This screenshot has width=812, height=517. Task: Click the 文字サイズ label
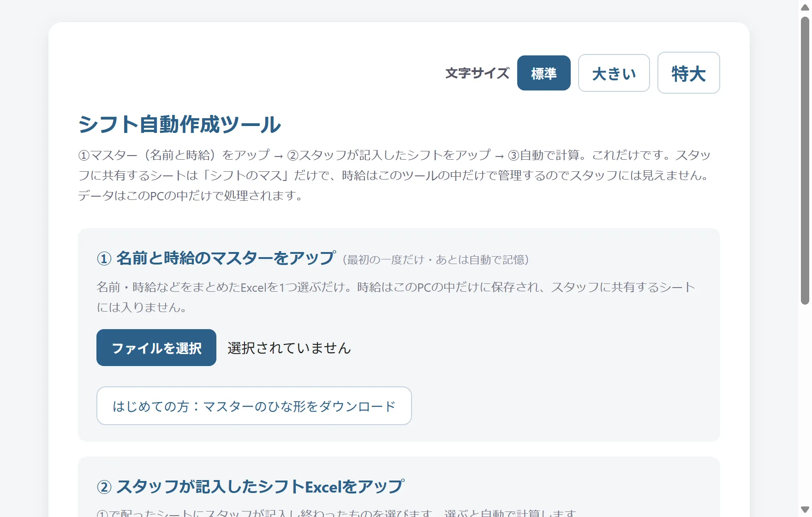(x=477, y=73)
